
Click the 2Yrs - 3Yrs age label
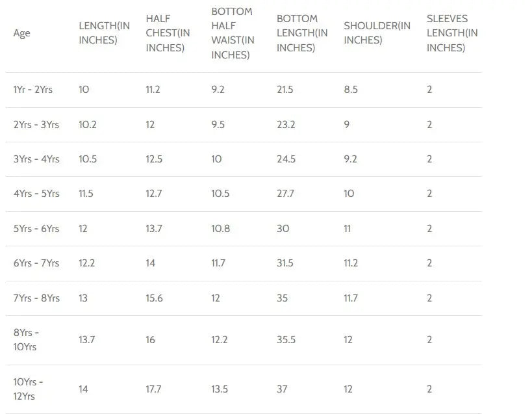[x=36, y=124]
